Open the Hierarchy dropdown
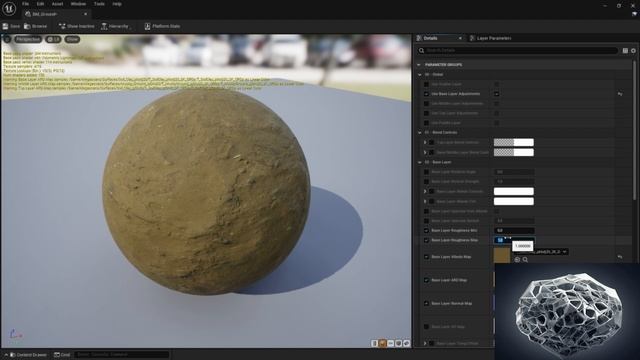This screenshot has height=360, width=640. (116, 26)
